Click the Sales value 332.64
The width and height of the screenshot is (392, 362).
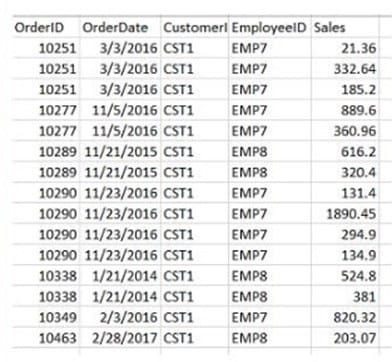pos(345,69)
